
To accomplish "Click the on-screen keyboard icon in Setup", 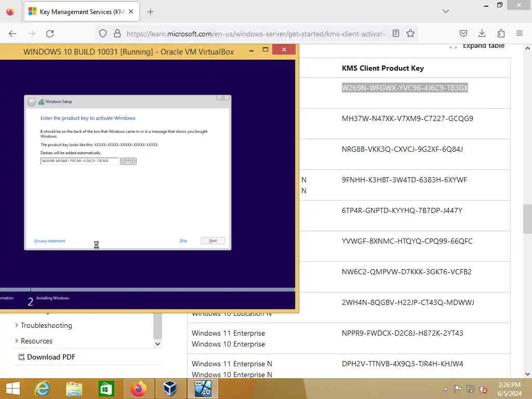I will point(128,161).
